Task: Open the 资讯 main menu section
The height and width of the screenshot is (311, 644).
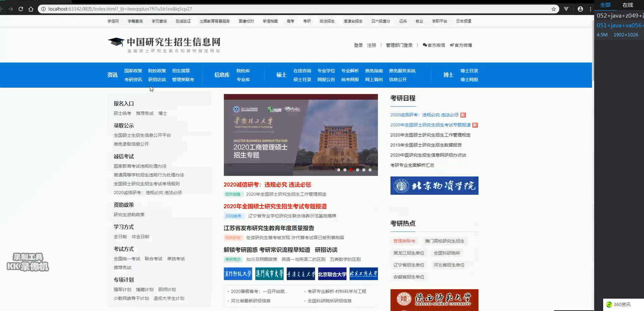Action: coord(112,75)
